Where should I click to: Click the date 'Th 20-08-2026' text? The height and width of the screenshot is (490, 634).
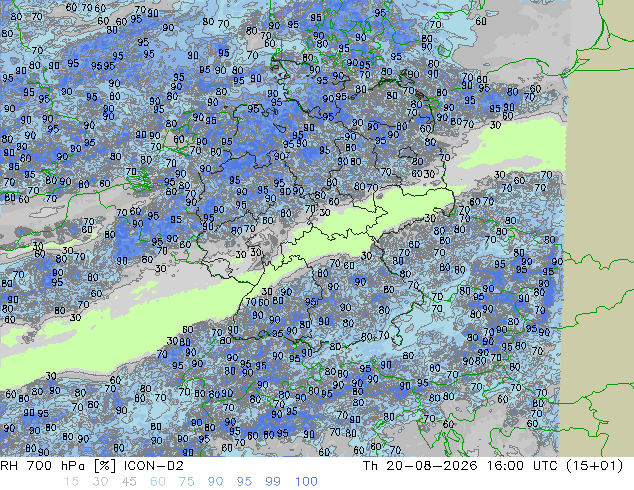[420, 466]
